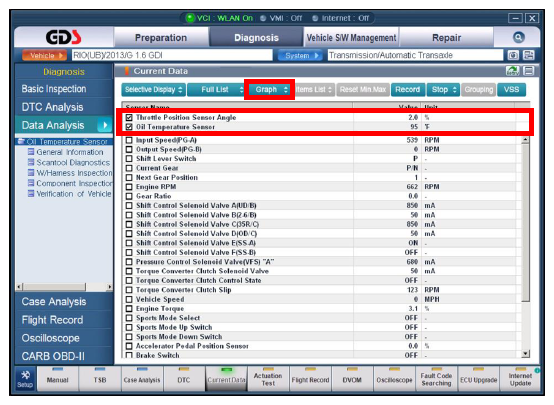
Task: Open Internet Update from the bottom toolbar
Action: coord(520,379)
